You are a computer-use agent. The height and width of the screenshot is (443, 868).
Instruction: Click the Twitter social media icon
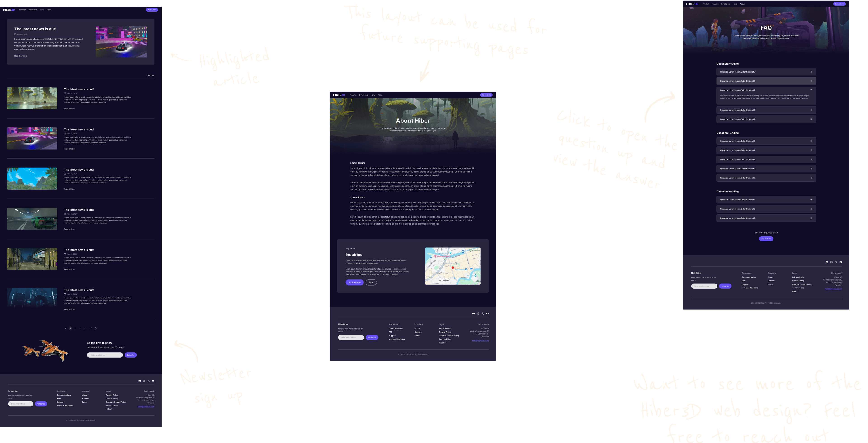point(149,380)
